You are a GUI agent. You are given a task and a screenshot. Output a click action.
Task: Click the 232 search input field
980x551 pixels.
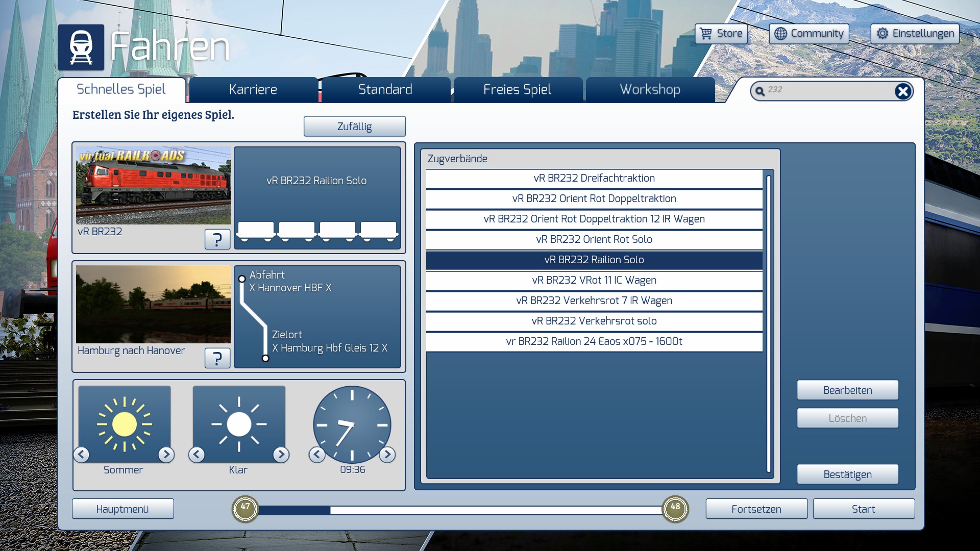(827, 90)
